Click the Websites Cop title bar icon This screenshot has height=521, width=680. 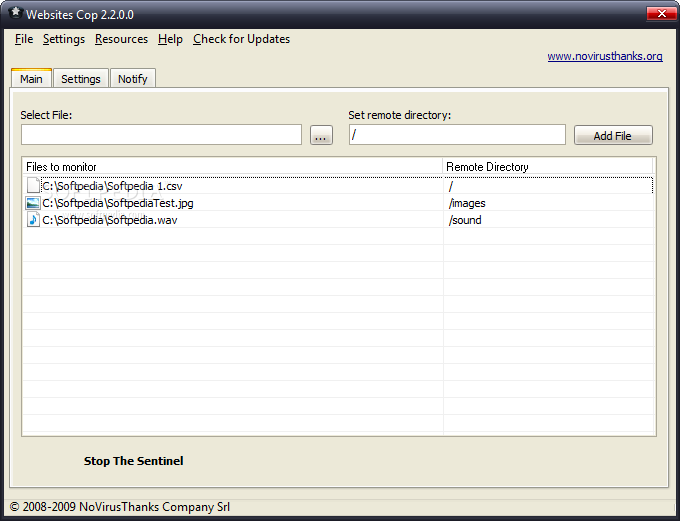click(15, 13)
